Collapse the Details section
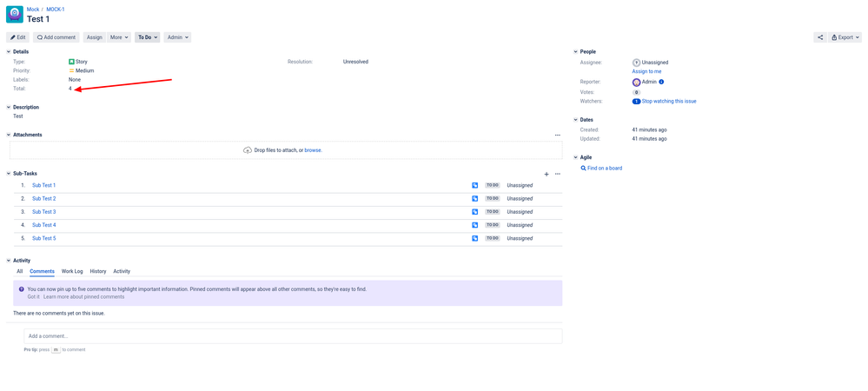This screenshot has height=391, width=868. (9, 51)
